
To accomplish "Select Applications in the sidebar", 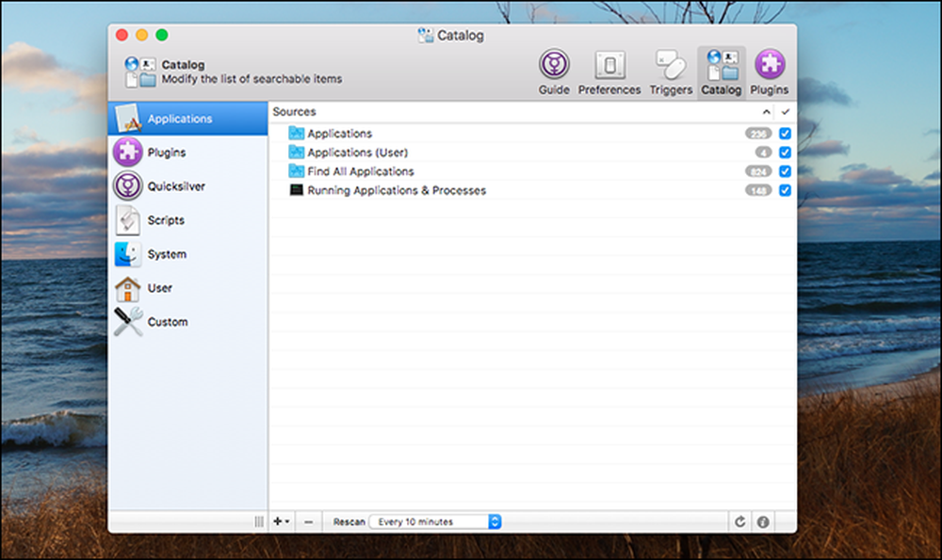I will (188, 119).
